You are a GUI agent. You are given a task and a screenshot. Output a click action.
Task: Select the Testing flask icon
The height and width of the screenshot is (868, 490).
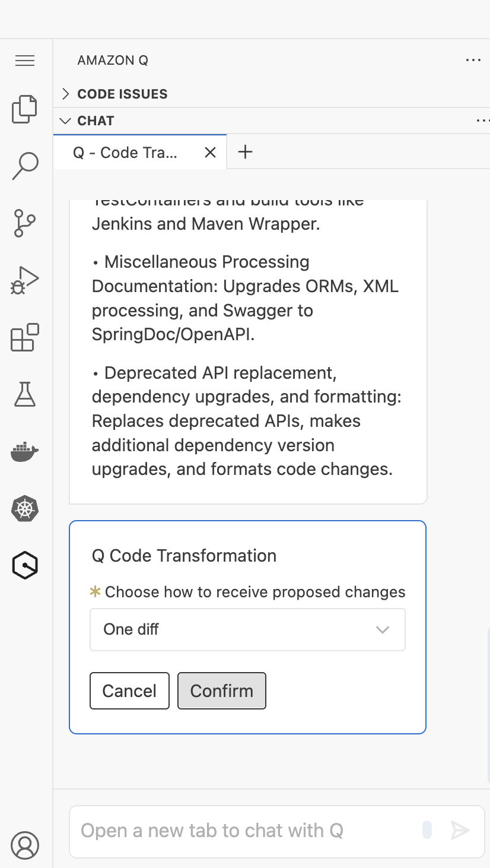pos(24,394)
